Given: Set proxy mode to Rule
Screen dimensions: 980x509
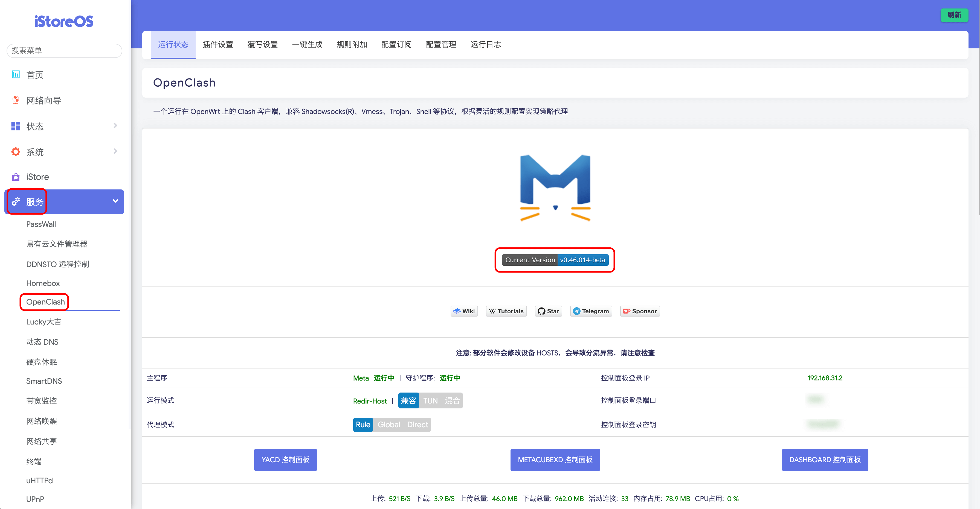Looking at the screenshot, I should pos(363,425).
